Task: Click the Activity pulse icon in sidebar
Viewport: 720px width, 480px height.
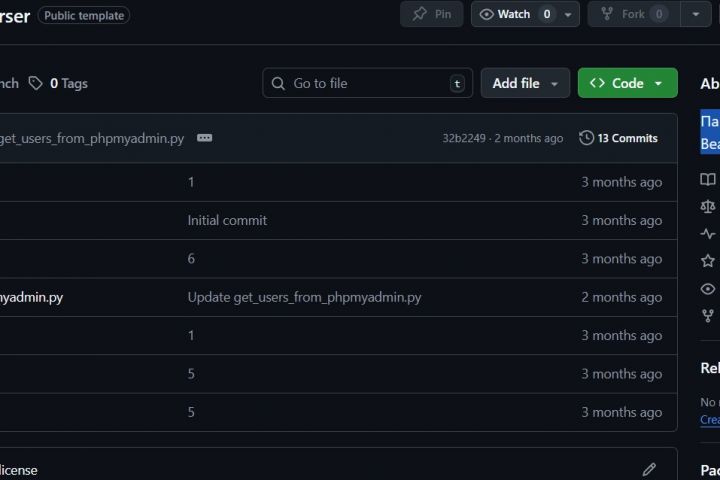Action: [x=708, y=234]
